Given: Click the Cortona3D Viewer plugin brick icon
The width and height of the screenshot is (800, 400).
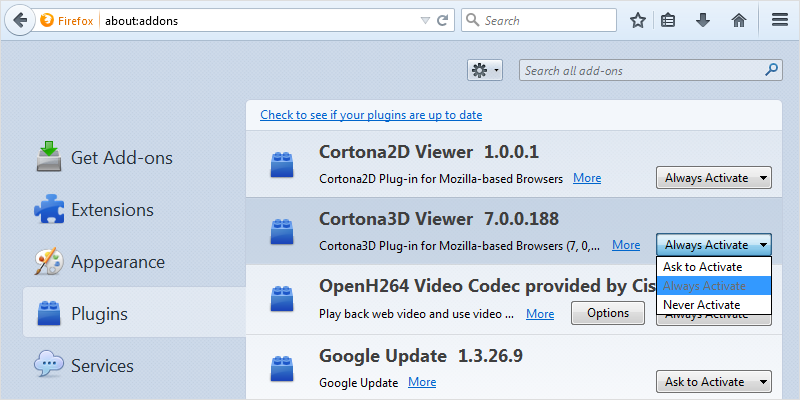Looking at the screenshot, I should tap(282, 231).
